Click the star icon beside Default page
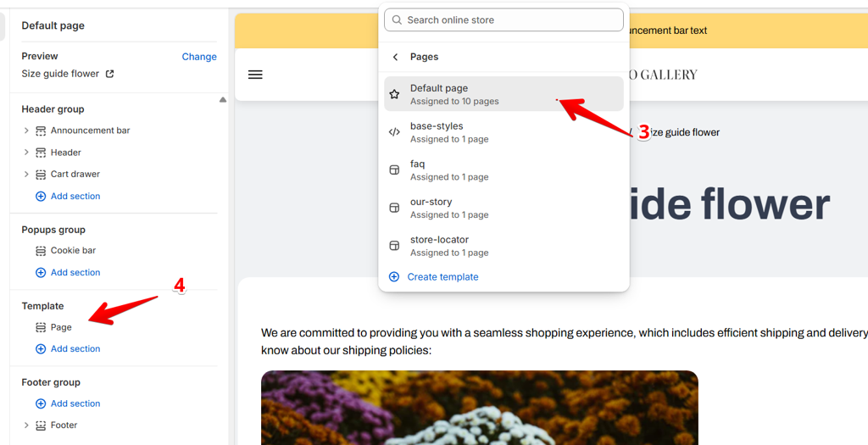 [x=394, y=94]
